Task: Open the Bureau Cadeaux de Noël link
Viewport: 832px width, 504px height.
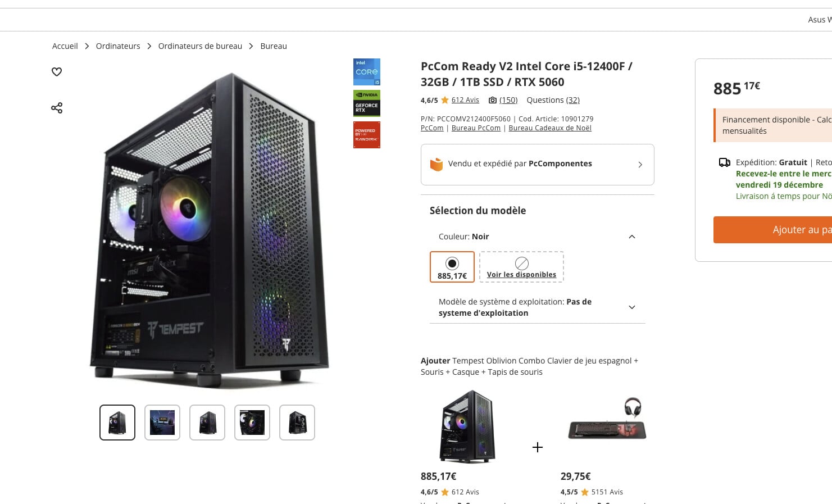Action: [550, 128]
